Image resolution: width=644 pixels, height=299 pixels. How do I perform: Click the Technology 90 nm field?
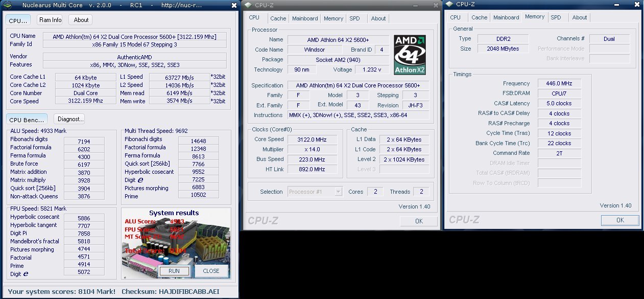302,70
